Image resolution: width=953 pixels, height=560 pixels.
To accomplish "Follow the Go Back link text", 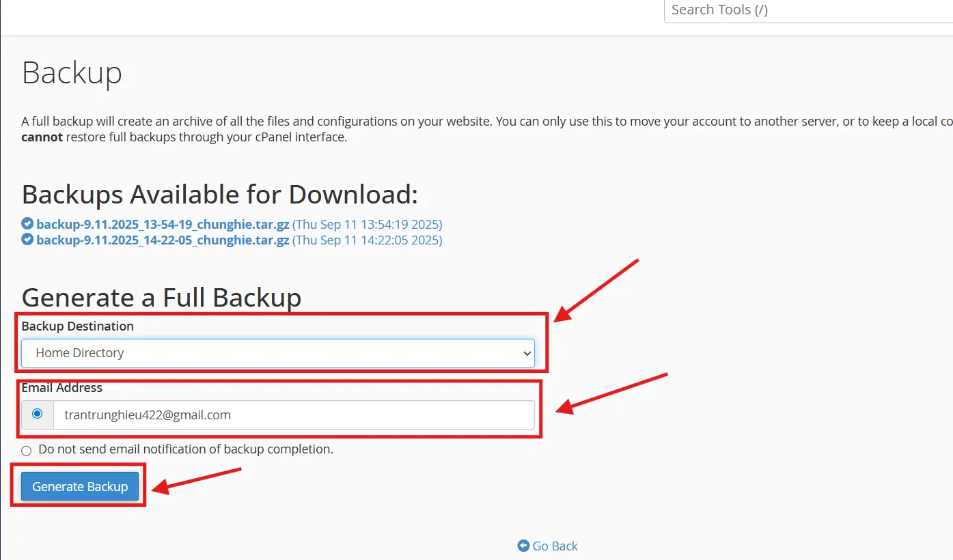I will 555,546.
